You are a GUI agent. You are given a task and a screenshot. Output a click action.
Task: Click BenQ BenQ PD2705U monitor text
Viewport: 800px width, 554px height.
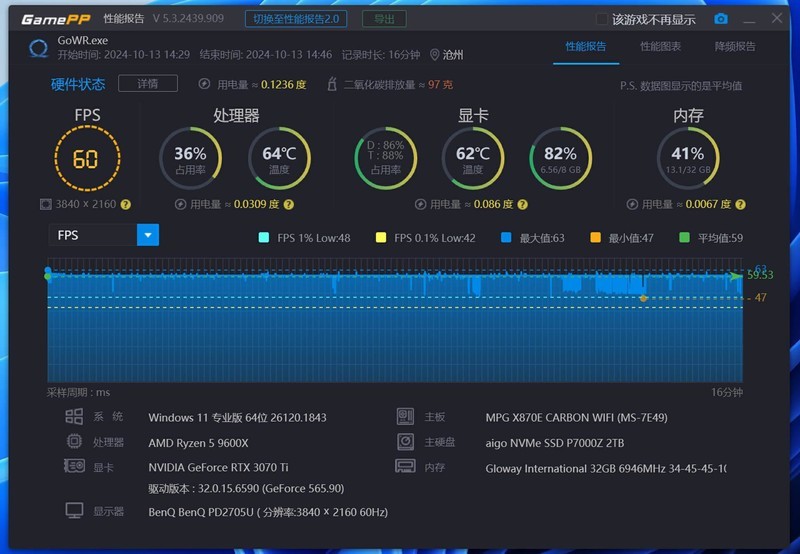coord(268,512)
